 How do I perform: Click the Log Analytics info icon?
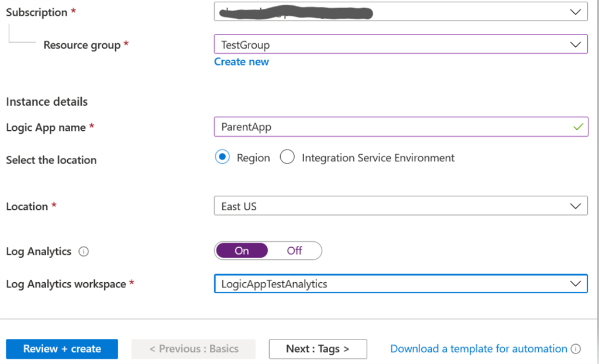coord(84,251)
